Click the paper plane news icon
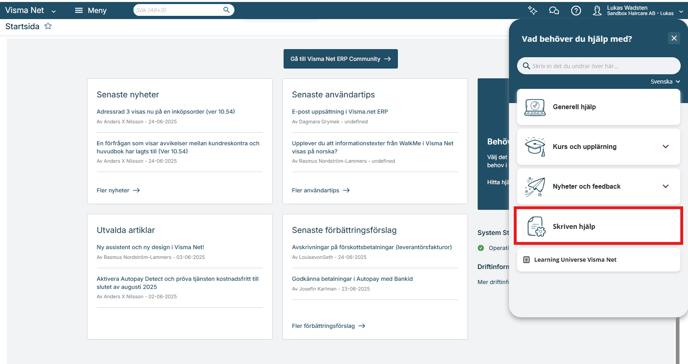688x364 pixels. (x=535, y=186)
